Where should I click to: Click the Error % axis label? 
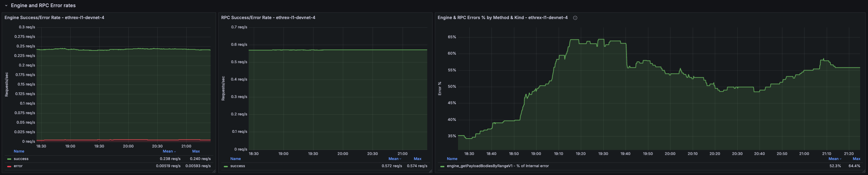pyautogui.click(x=440, y=89)
